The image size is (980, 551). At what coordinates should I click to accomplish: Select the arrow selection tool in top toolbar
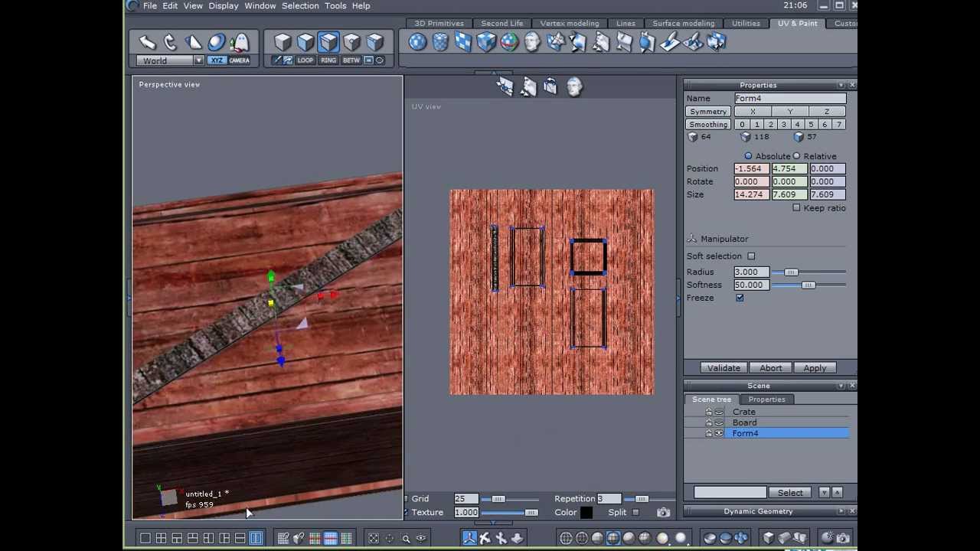(147, 42)
